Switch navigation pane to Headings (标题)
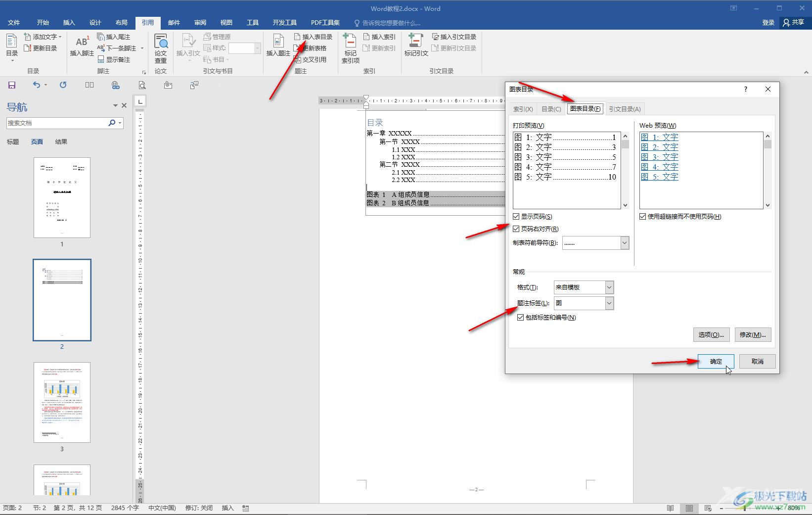Image resolution: width=812 pixels, height=515 pixels. 13,142
